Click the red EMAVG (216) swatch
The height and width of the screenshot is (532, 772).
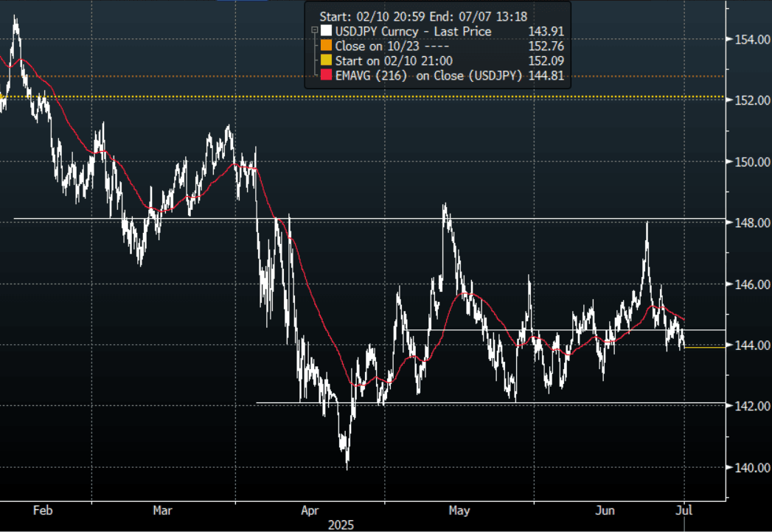pos(327,74)
